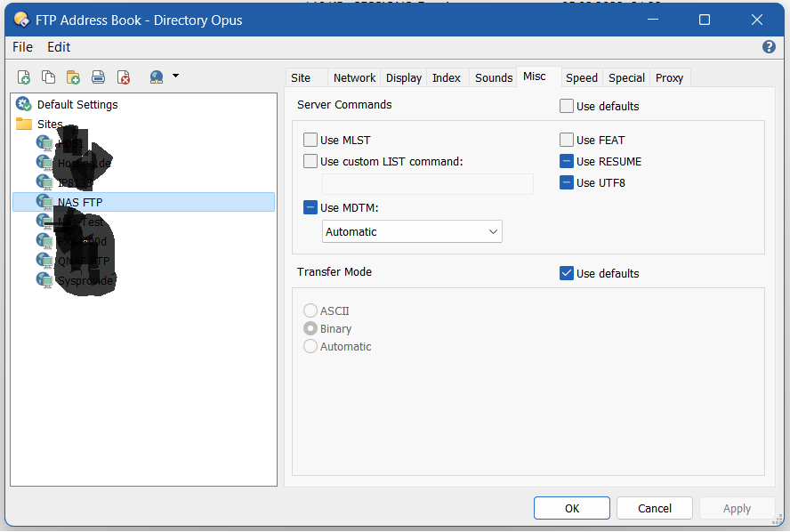Click the print toolbar icon
The image size is (790, 532).
click(98, 77)
